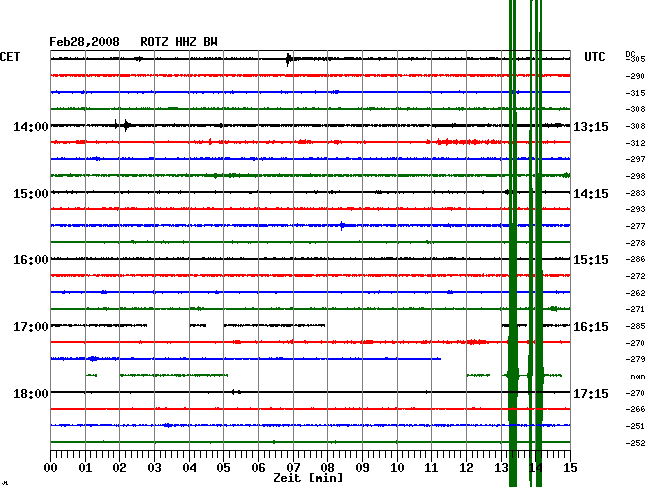
Task: Click the 16:15 UTC time label
Action: coord(591,327)
